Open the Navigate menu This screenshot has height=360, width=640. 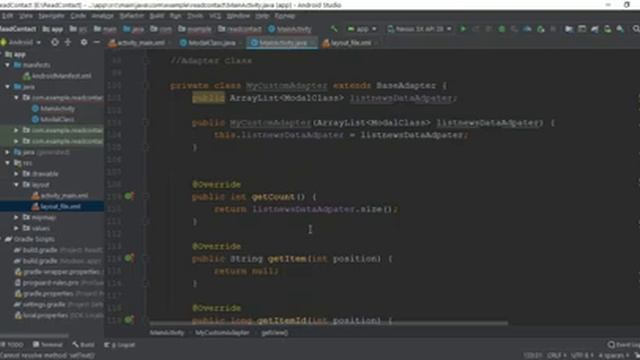pos(51,16)
